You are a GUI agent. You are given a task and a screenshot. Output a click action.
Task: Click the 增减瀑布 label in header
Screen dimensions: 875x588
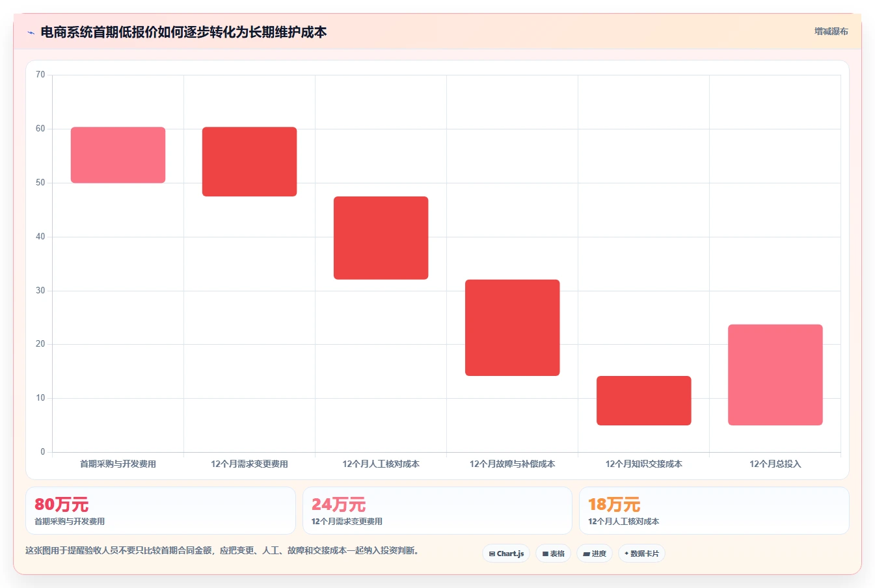[x=831, y=31]
